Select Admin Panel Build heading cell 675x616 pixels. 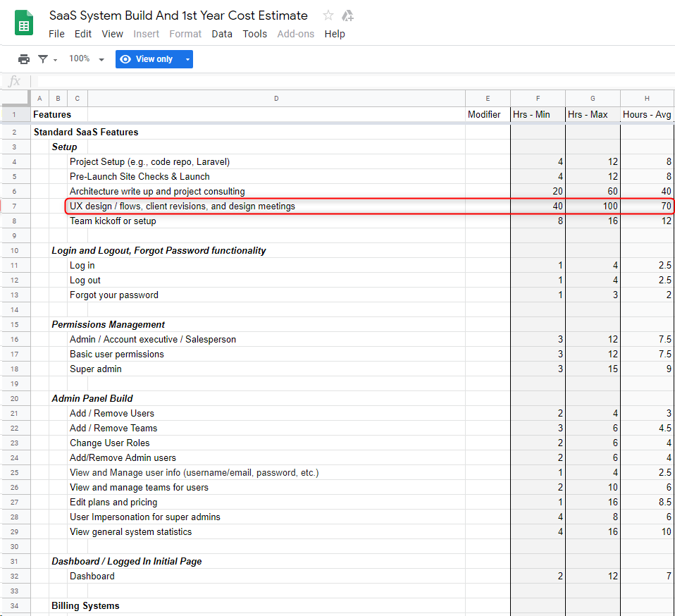[92, 399]
